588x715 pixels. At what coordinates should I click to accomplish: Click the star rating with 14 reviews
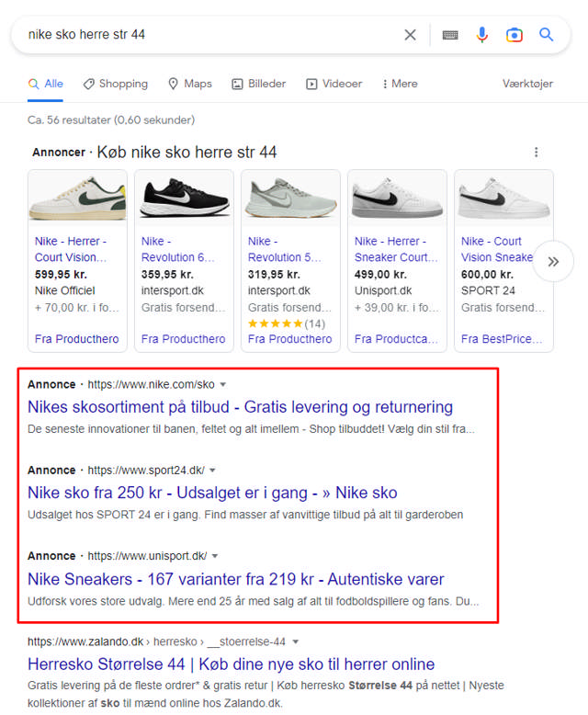tap(287, 323)
